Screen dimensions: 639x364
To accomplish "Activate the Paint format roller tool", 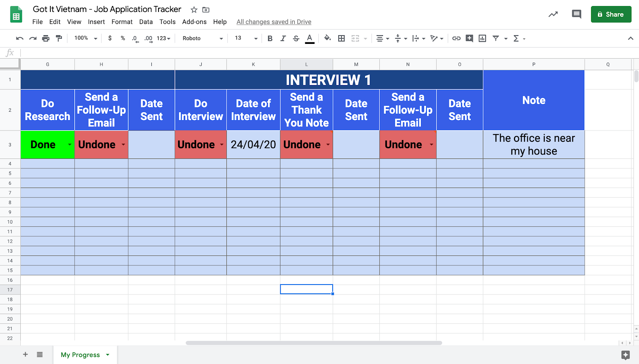I will coord(59,38).
